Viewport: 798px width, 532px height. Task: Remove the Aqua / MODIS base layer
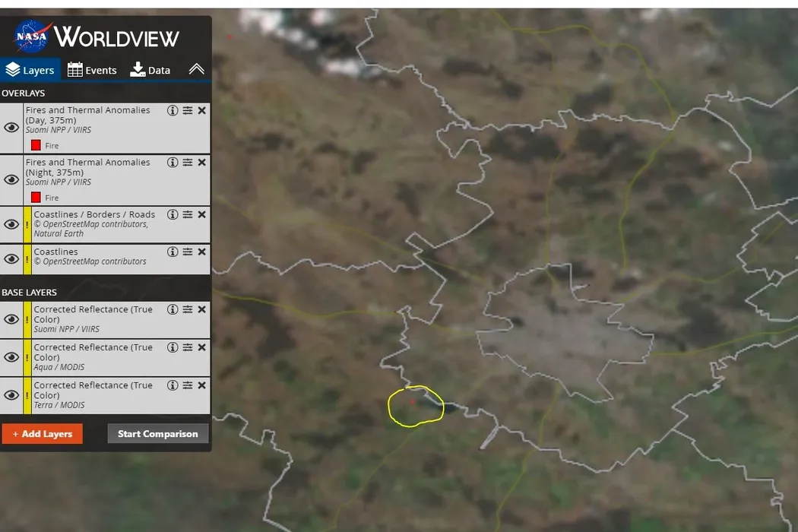[202, 348]
